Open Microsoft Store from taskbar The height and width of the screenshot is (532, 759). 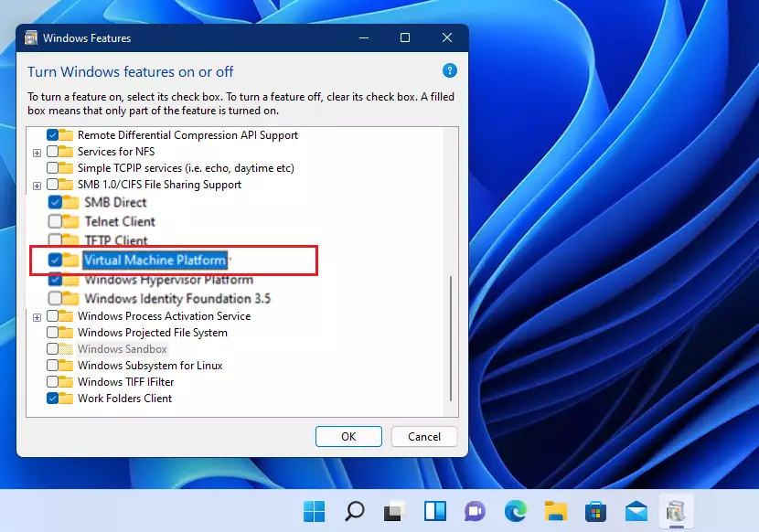pos(596,511)
